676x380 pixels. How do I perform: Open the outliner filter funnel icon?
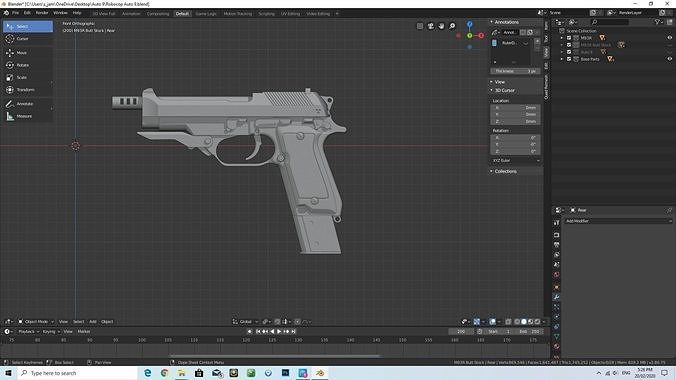click(657, 22)
